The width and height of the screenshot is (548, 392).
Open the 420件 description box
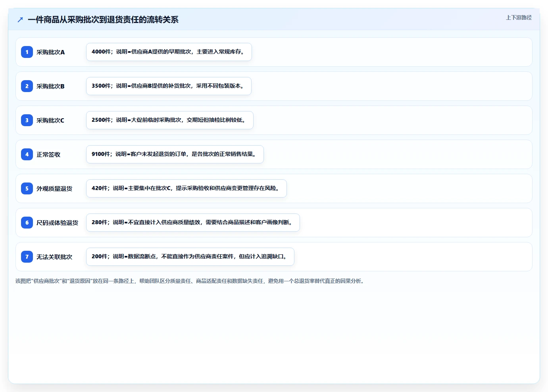click(x=187, y=188)
